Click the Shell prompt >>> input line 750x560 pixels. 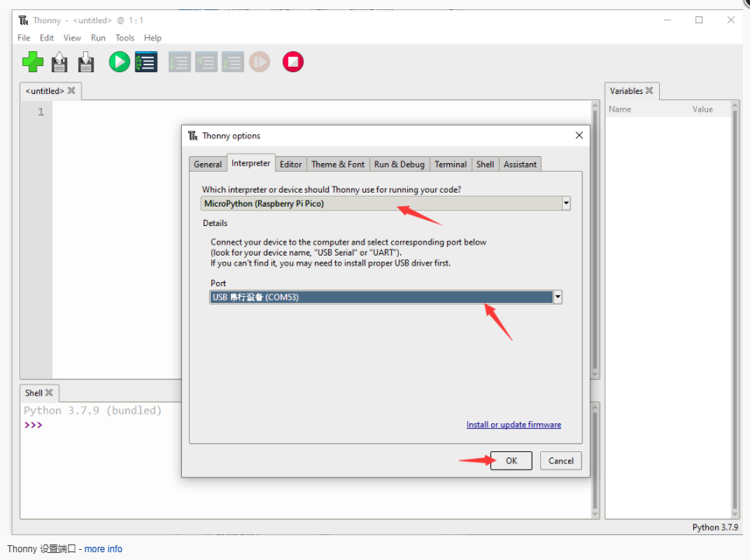point(33,425)
